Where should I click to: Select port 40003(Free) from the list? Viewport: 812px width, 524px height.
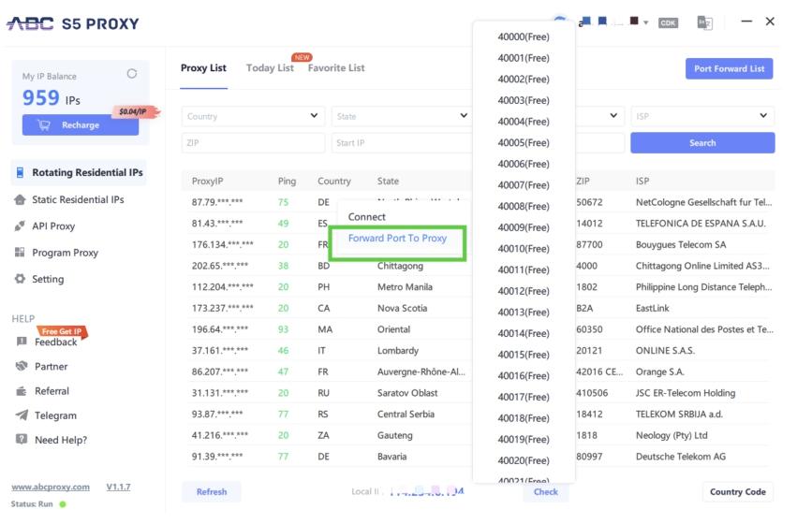pyautogui.click(x=524, y=100)
